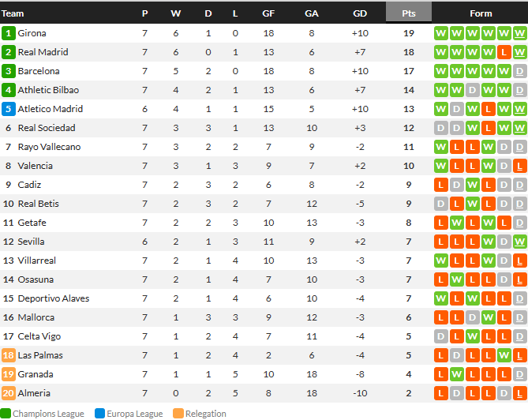
Task: Open the Athletic Bilbao team link
Action: point(48,90)
